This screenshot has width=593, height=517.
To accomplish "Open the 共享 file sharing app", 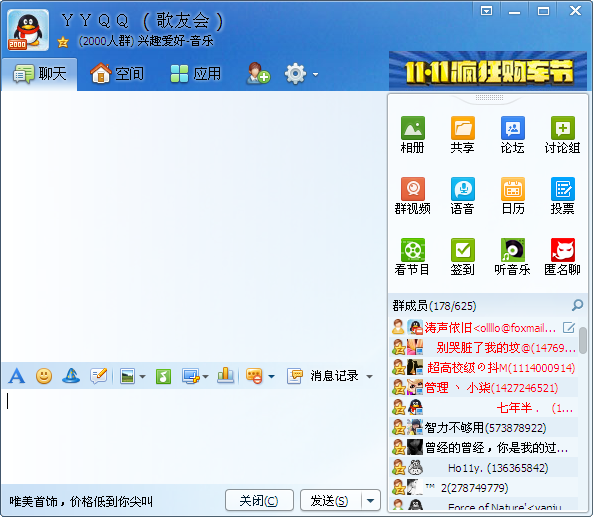I will (x=463, y=135).
